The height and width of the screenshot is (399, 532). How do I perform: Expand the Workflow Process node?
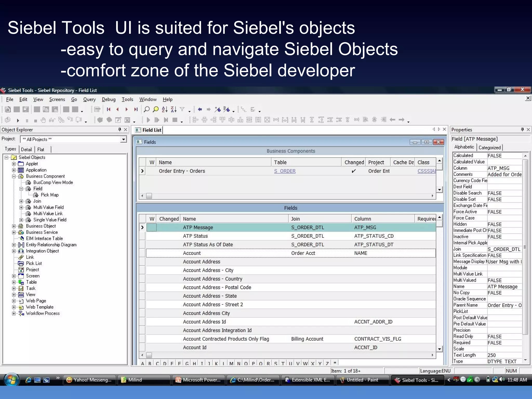tap(14, 313)
